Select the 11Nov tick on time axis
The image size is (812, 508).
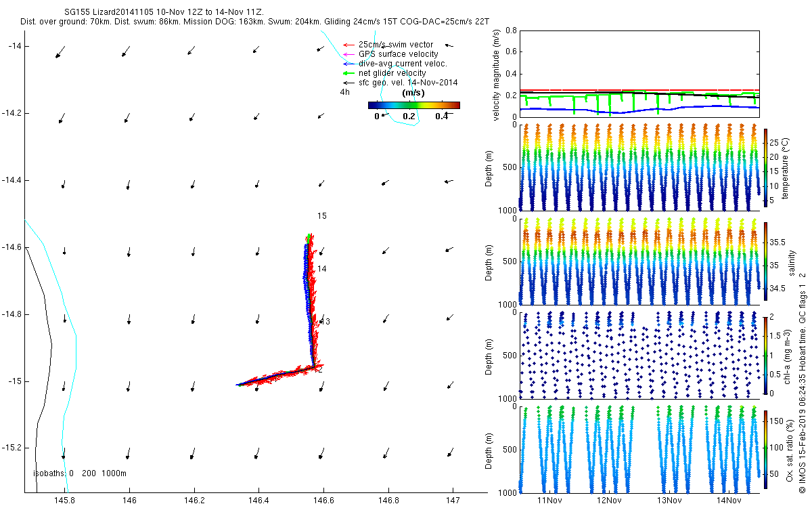[x=549, y=501]
